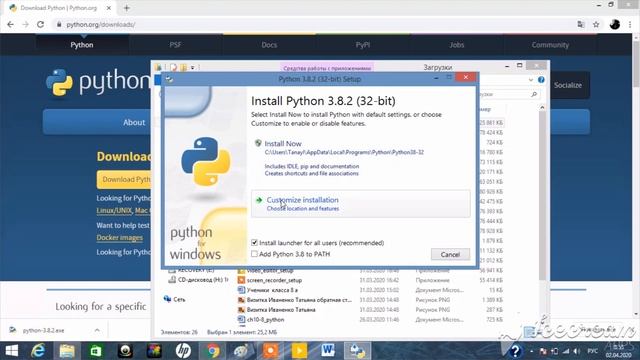Choose Customize installation in Python Setup

point(360,204)
